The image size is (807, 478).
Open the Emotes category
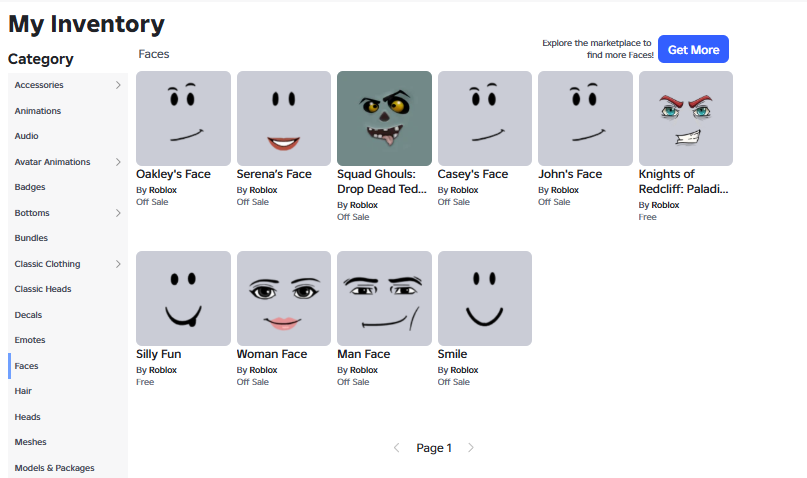click(30, 340)
